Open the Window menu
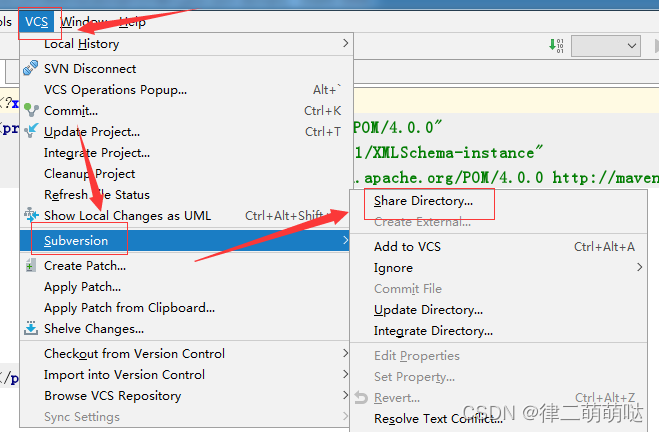The width and height of the screenshot is (659, 432). coord(85,22)
